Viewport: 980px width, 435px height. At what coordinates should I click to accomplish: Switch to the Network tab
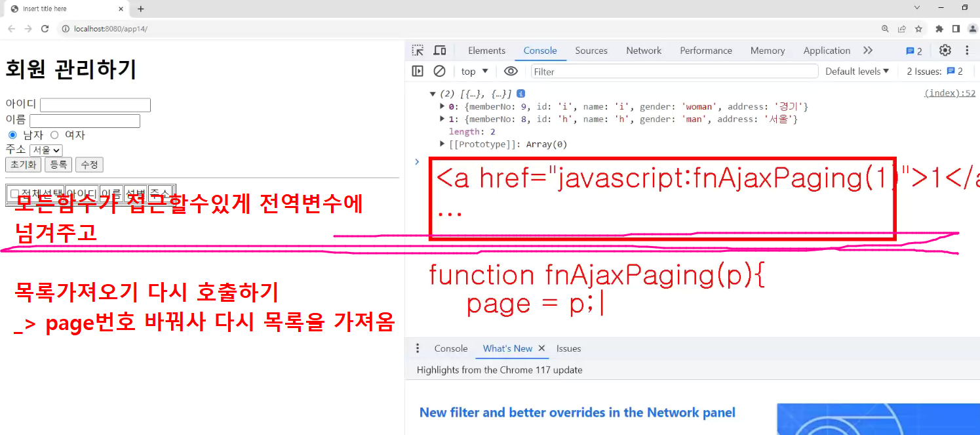click(x=644, y=51)
